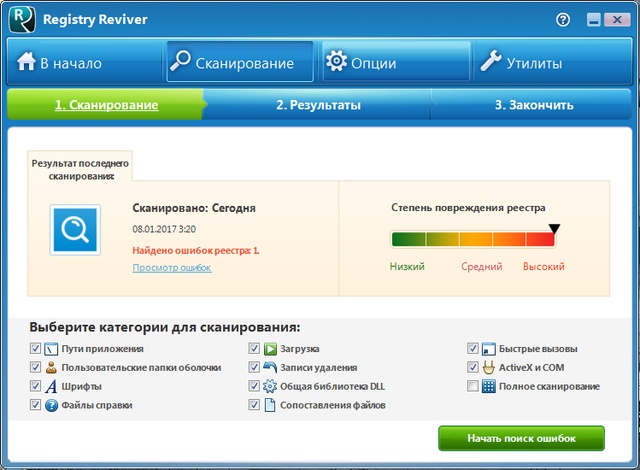Click the Общая библиотека DLL gear icon
The height and width of the screenshot is (470, 640).
click(270, 386)
